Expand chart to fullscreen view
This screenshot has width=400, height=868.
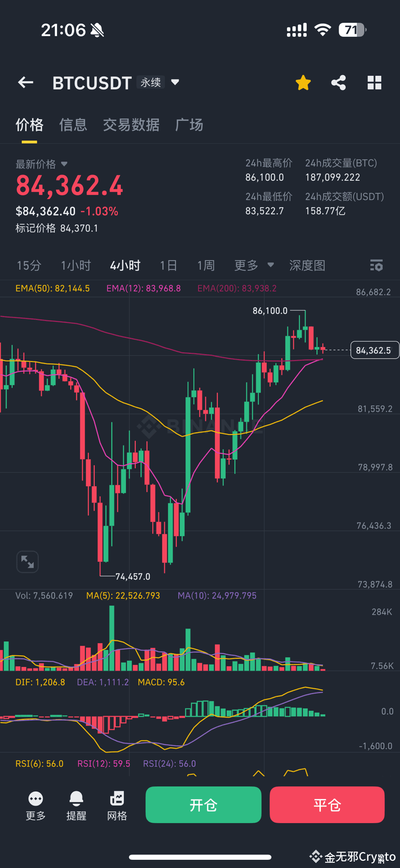pos(28,562)
